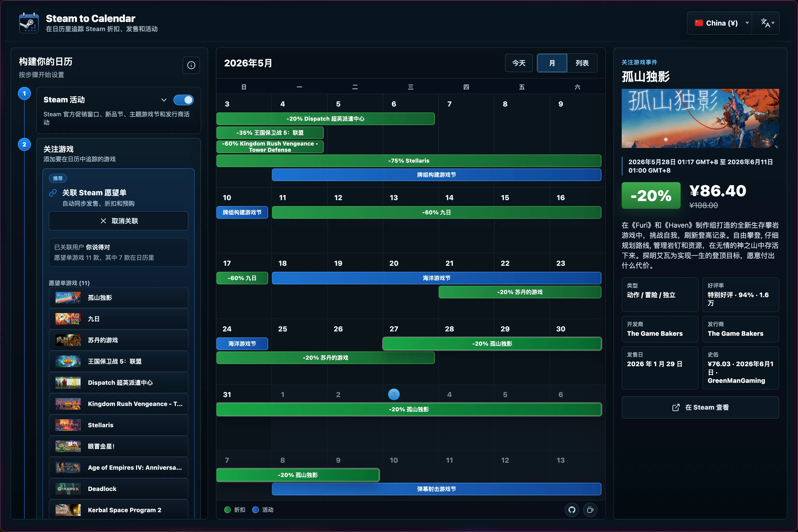Select Deadlock in the wishlist list
Screen dimensions: 798x532
118,489
